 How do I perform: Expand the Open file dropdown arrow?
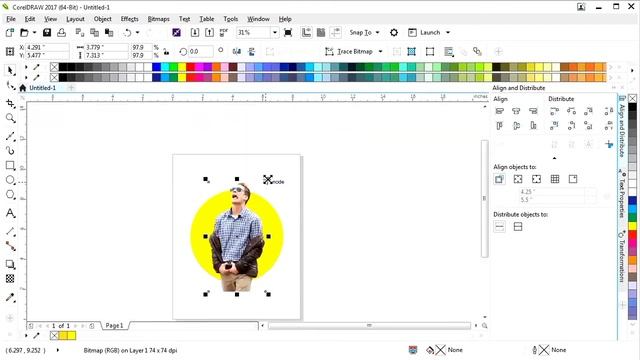[34, 33]
